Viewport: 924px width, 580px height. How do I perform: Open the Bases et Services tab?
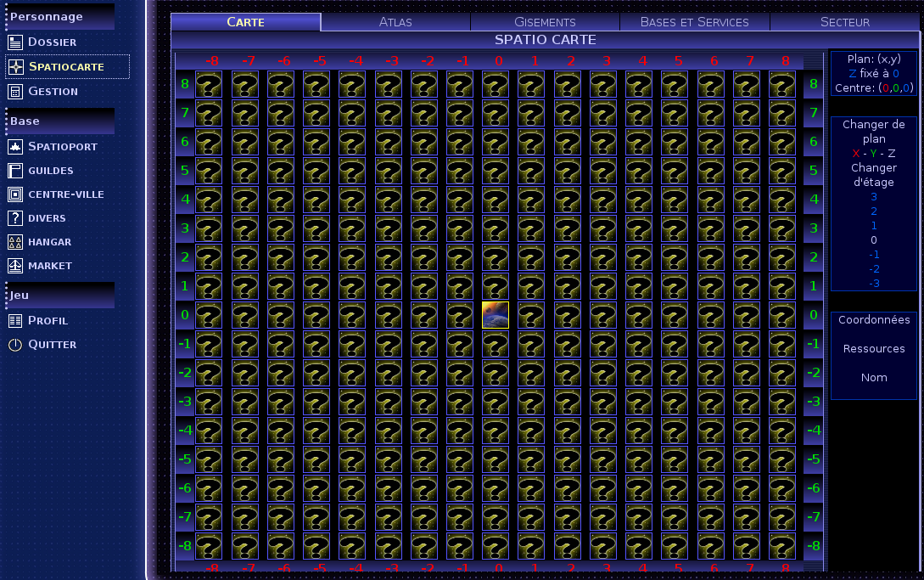pyautogui.click(x=694, y=22)
